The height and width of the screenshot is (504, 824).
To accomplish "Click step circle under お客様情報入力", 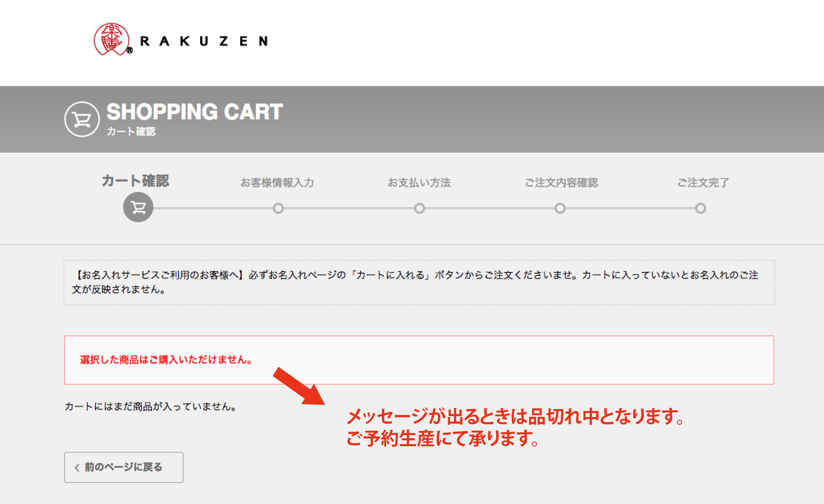I will 278,208.
